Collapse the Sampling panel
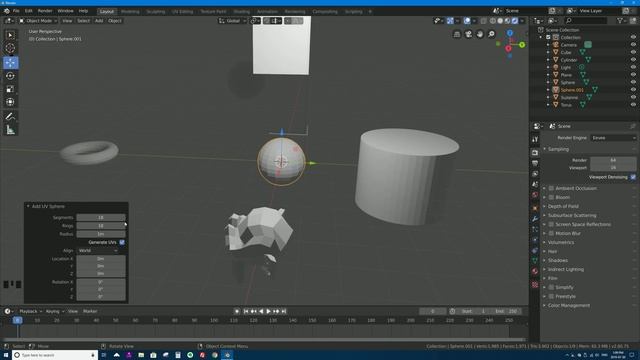The width and height of the screenshot is (640, 360). coord(558,149)
